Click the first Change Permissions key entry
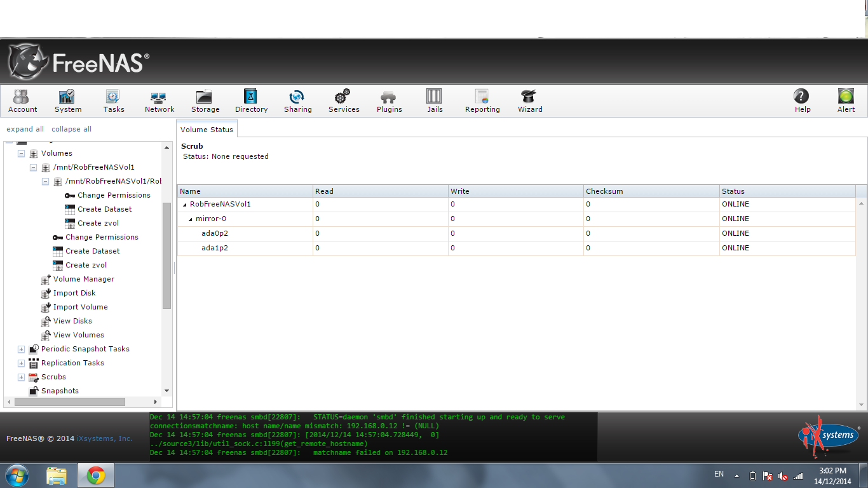The height and width of the screenshot is (488, 868). coord(114,195)
